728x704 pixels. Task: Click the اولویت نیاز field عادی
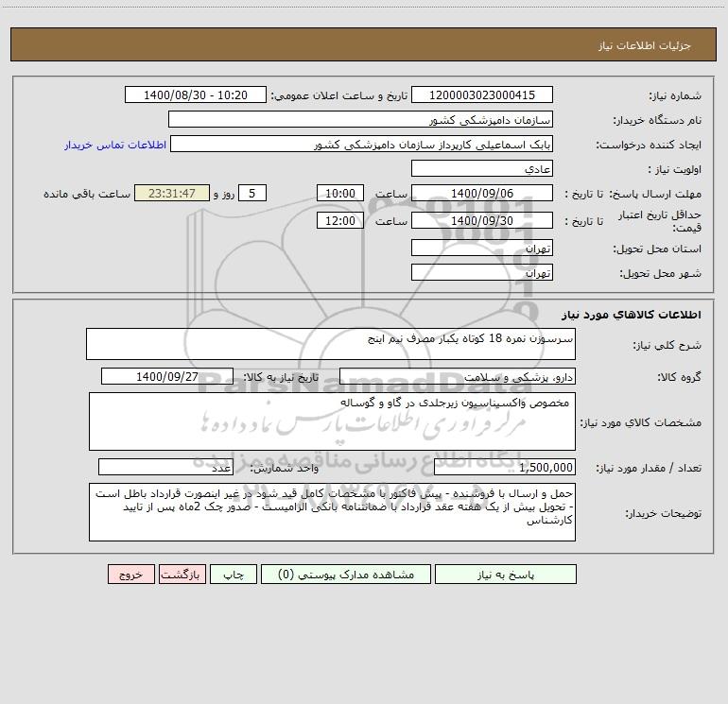(x=482, y=168)
